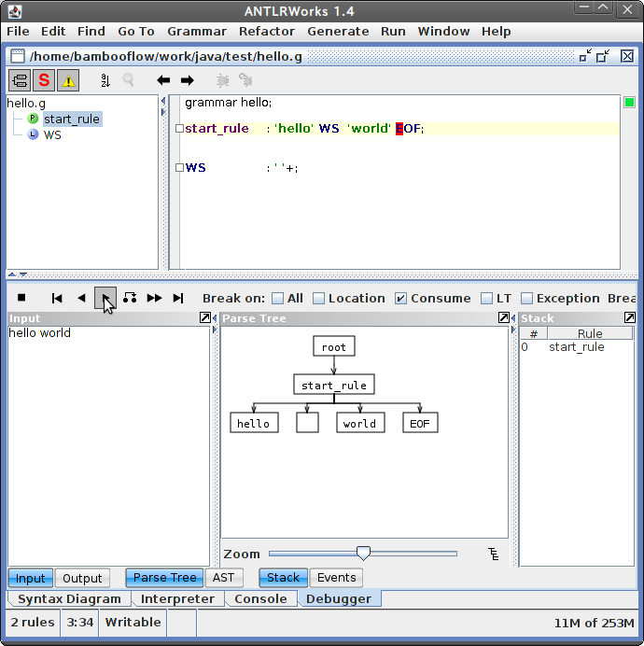Collapse the WS rule fold marker in the editor
This screenshot has height=646, width=644.
coord(179,168)
